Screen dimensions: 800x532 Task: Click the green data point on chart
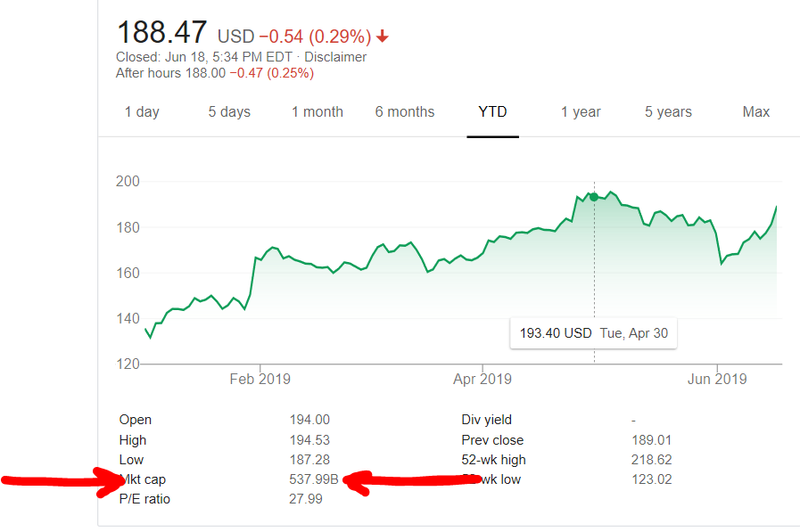594,197
